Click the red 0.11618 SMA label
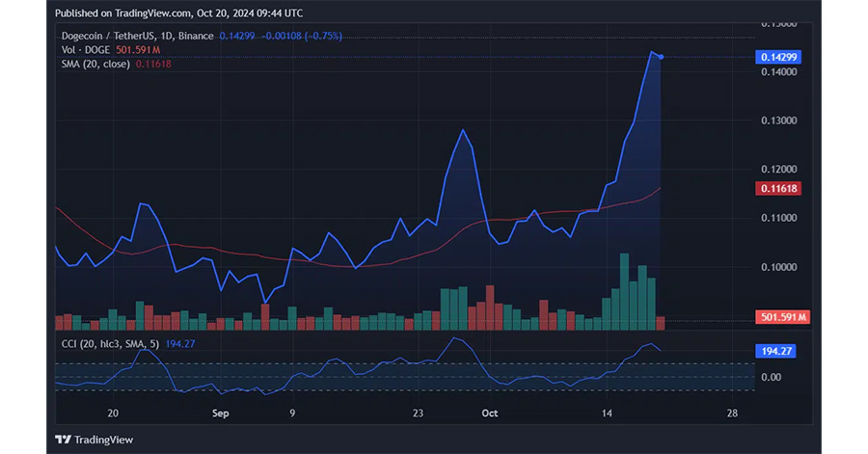Viewport: 868px width, 454px height. pos(777,189)
